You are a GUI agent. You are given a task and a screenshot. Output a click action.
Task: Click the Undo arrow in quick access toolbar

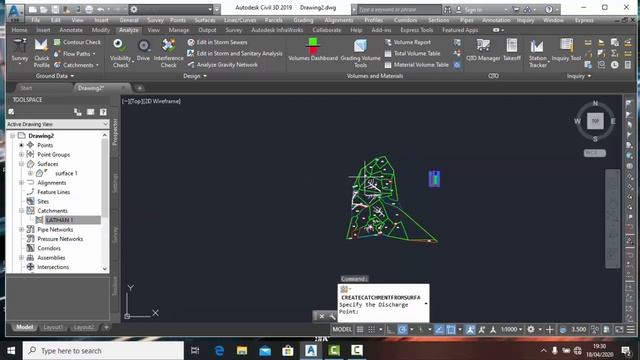(x=100, y=9)
